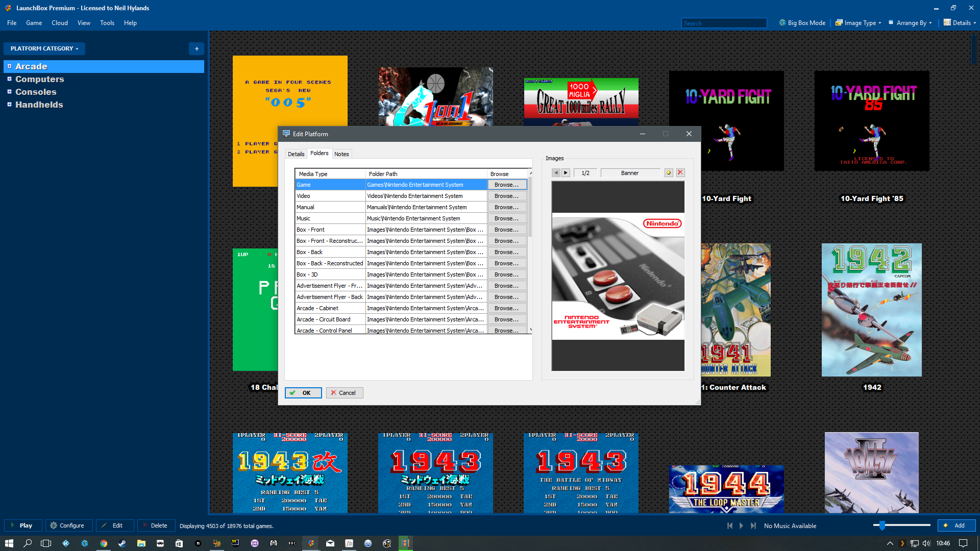
Task: Browse for the Box - 3D folder
Action: (x=507, y=274)
